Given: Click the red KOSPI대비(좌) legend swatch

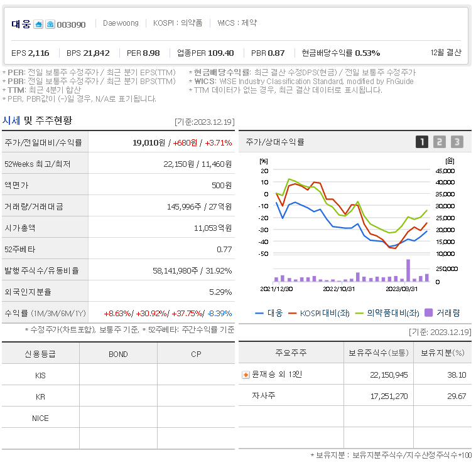Looking at the screenshot, I should point(292,313).
